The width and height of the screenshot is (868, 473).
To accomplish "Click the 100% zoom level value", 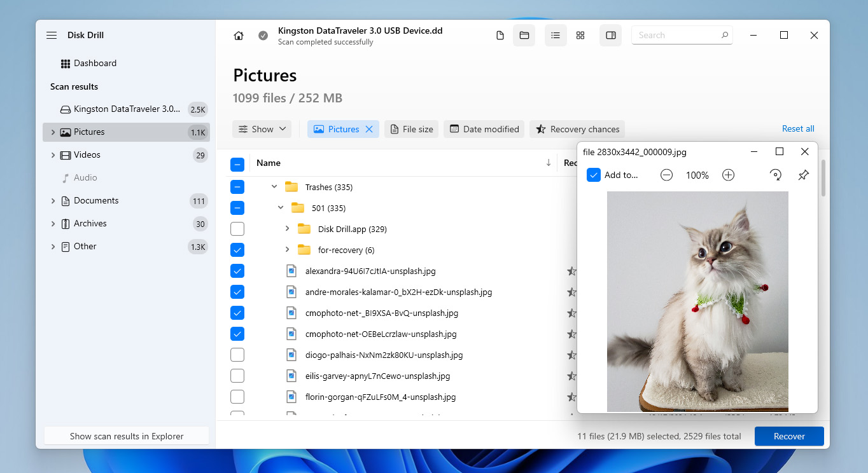I will coord(697,175).
